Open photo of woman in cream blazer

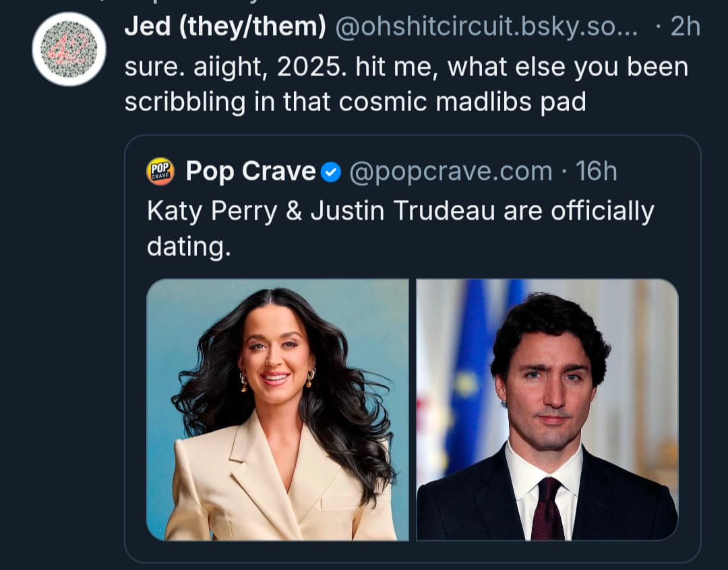[277, 409]
